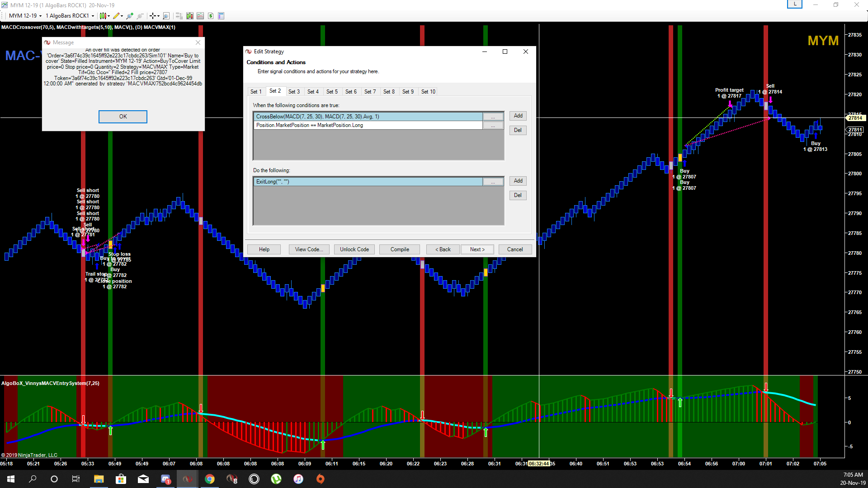Image resolution: width=868 pixels, height=488 pixels.
Task: Open the chart style candlestick icon
Action: pyautogui.click(x=103, y=16)
